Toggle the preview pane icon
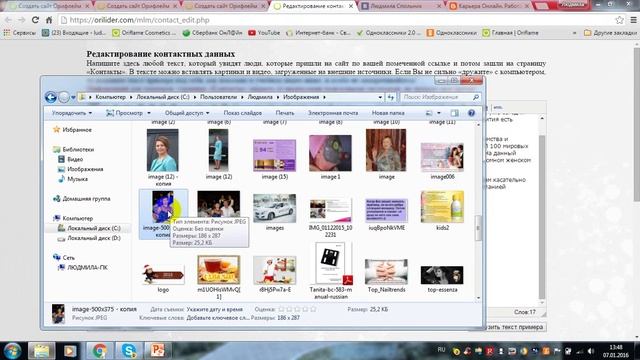 coord(455,113)
